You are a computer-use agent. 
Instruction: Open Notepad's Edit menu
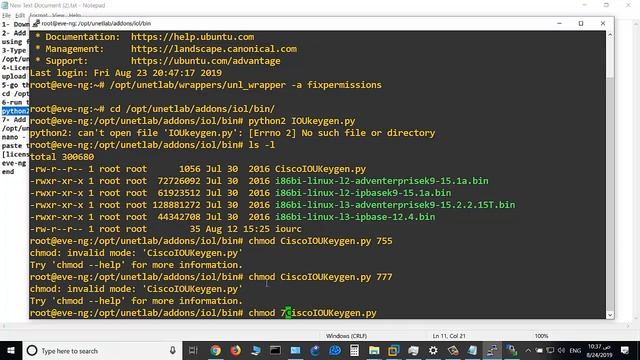point(20,15)
